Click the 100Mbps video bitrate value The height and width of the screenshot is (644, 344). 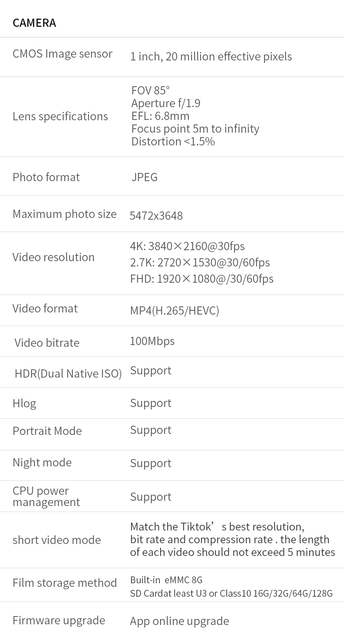pos(152,341)
